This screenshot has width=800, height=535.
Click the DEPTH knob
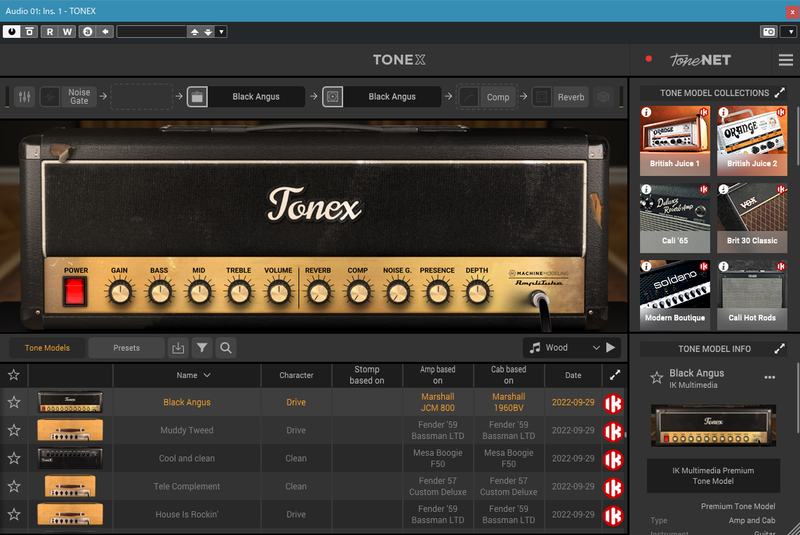pyautogui.click(x=478, y=293)
